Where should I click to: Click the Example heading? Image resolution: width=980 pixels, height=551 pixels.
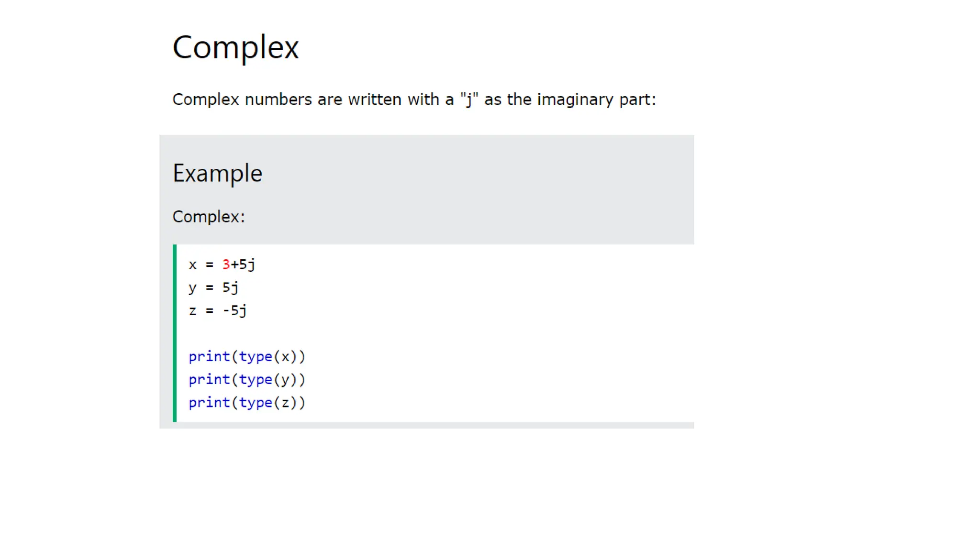[217, 173]
